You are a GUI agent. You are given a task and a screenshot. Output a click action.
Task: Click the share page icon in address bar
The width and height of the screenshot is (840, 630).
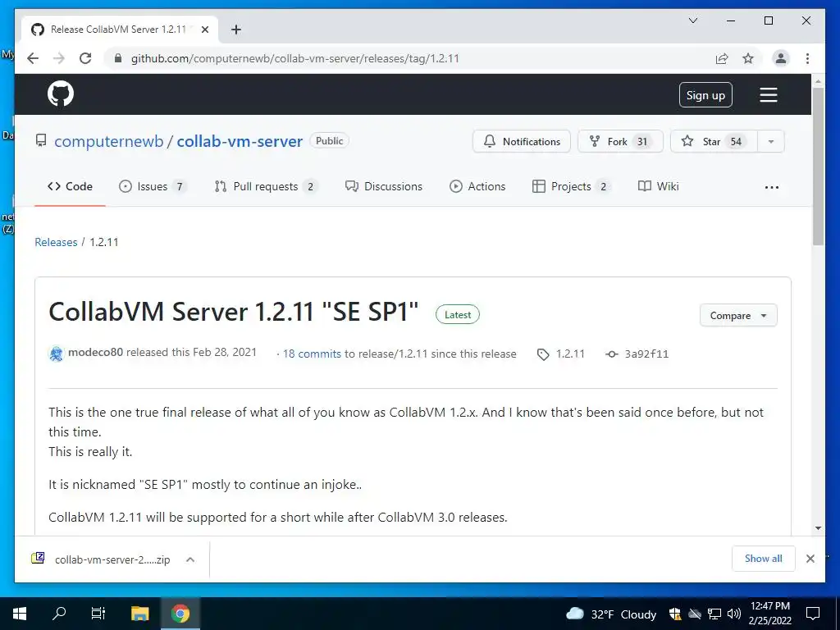click(x=722, y=58)
